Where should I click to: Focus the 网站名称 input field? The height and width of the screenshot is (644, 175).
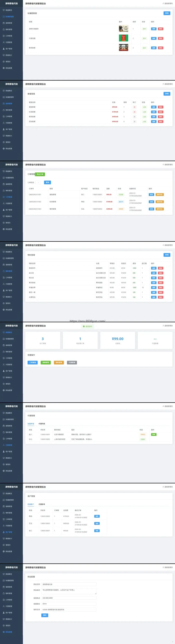coord(69,584)
